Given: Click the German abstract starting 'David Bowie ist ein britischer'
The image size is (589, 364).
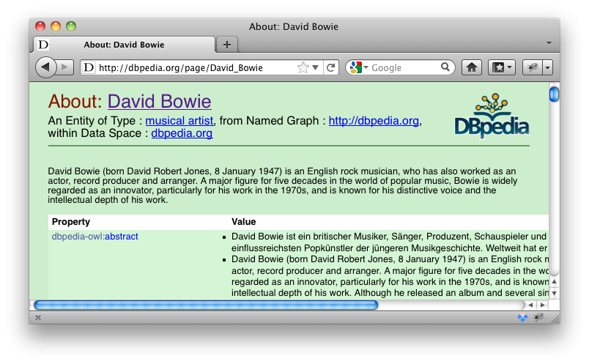Looking at the screenshot, I should (390, 242).
